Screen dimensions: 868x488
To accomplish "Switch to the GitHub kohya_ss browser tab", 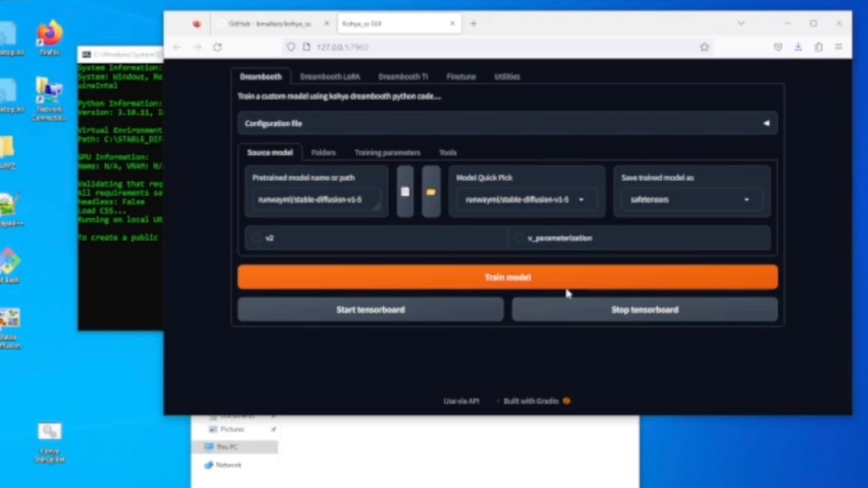I will pyautogui.click(x=270, y=24).
